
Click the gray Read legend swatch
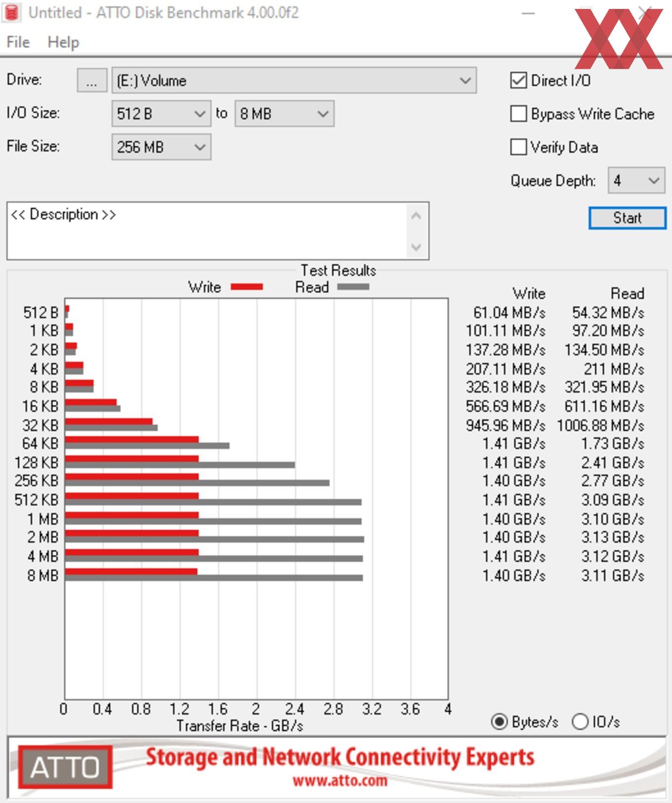point(353,287)
